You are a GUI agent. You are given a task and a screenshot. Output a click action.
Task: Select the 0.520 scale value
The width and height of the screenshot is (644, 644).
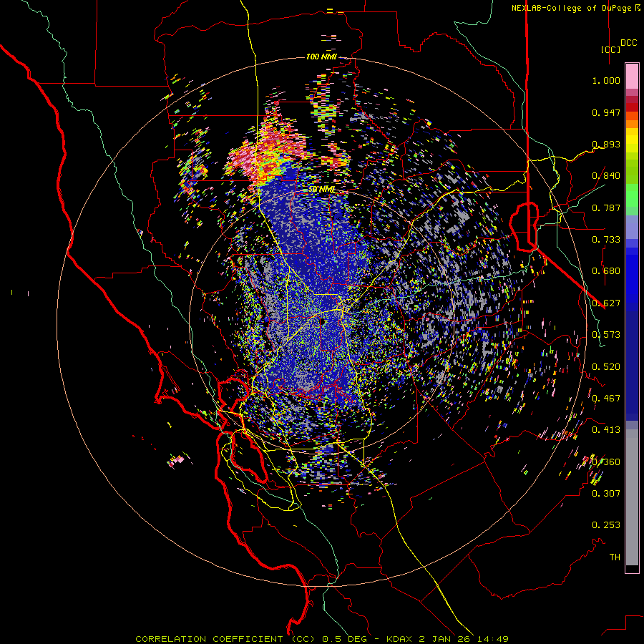coord(606,367)
